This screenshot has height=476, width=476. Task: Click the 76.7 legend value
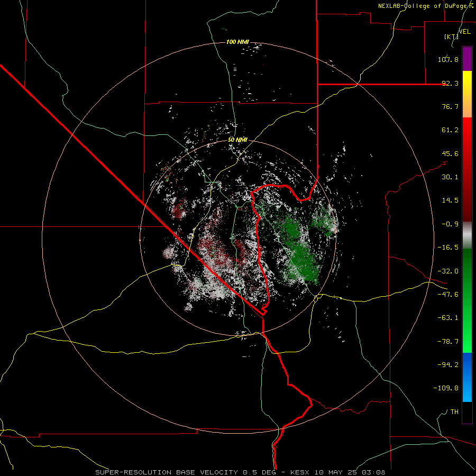pos(450,106)
